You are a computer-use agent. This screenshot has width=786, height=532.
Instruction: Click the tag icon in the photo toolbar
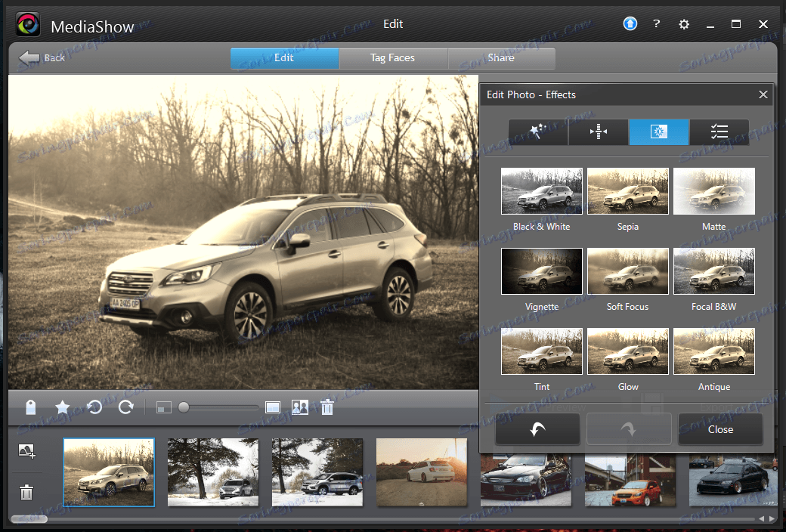click(31, 407)
